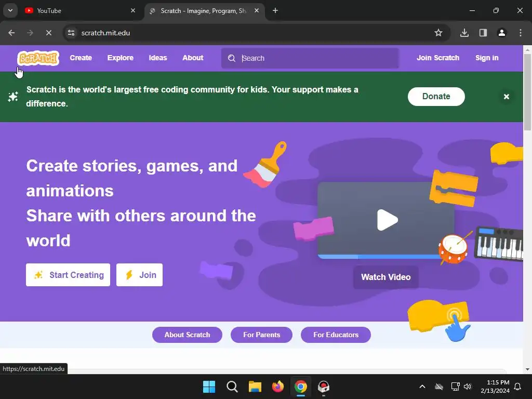Open the Chrome profile menu

(502, 33)
